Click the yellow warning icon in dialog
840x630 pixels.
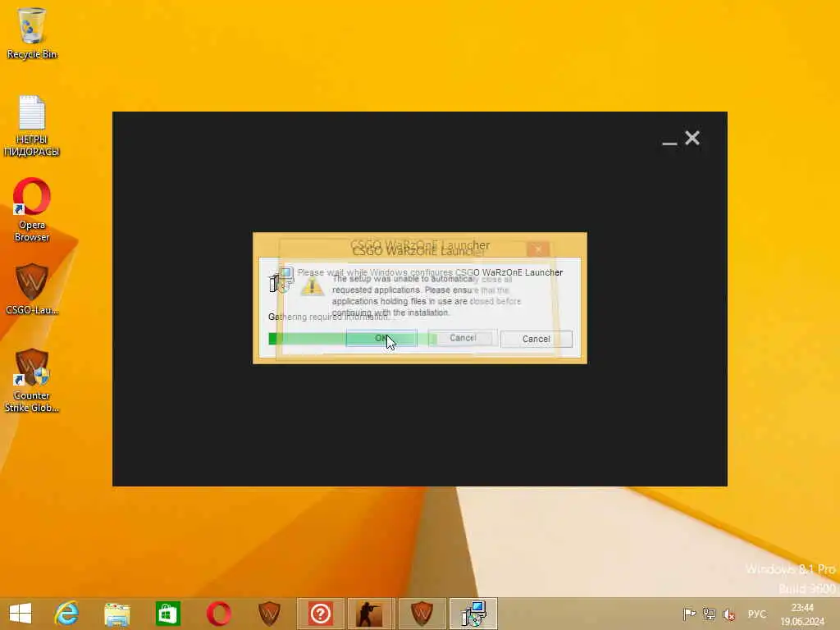(312, 286)
